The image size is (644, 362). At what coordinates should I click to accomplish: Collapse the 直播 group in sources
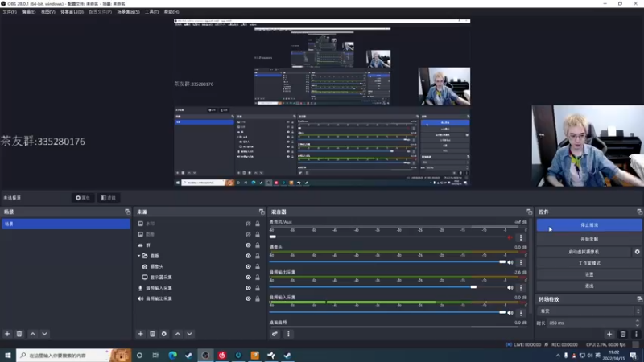[x=139, y=256]
